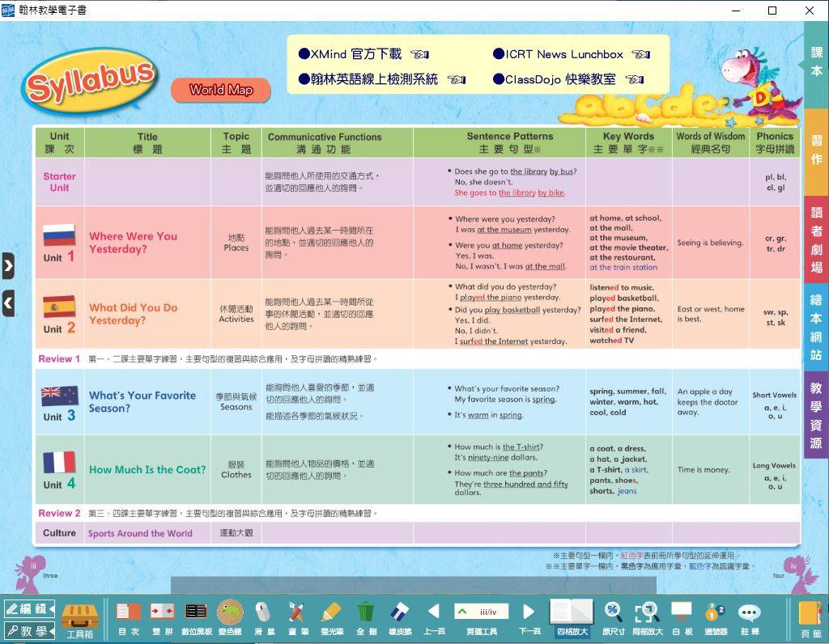Select the 螢光筆 highlighter tool
This screenshot has height=644, width=829.
[331, 612]
